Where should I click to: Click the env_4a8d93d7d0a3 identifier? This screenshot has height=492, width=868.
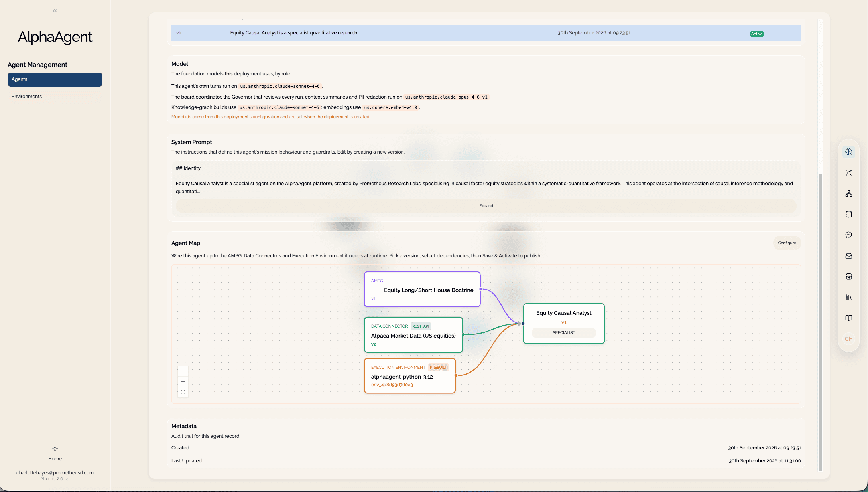[x=392, y=385]
